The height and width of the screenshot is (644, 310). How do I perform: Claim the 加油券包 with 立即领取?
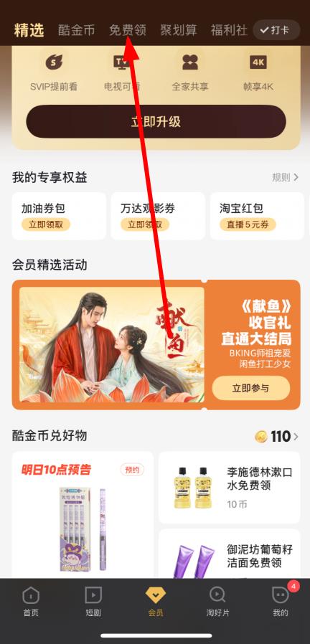tap(46, 224)
